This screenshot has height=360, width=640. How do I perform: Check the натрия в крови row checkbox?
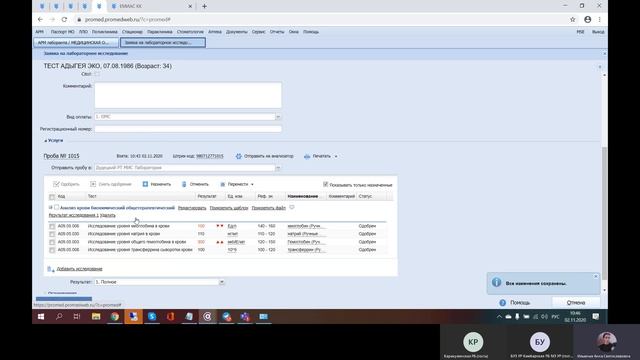click(52, 234)
